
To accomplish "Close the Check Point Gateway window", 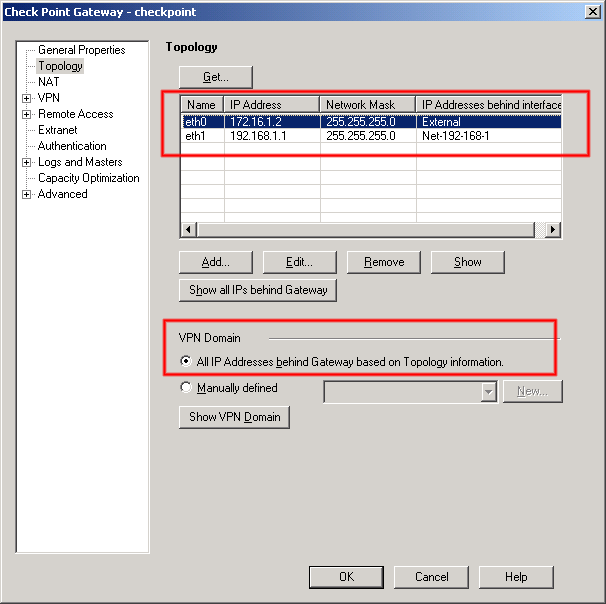I will (x=592, y=12).
